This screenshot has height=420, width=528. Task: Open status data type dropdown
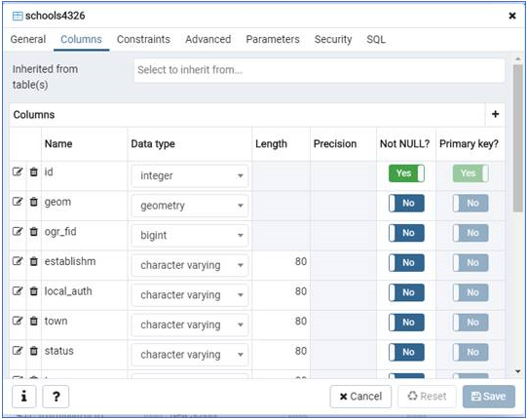[190, 355]
